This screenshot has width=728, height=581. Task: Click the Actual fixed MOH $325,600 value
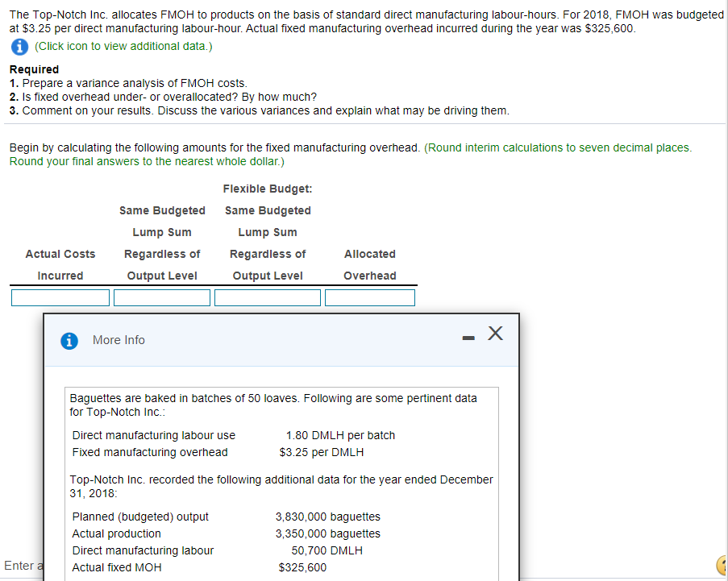click(x=302, y=567)
